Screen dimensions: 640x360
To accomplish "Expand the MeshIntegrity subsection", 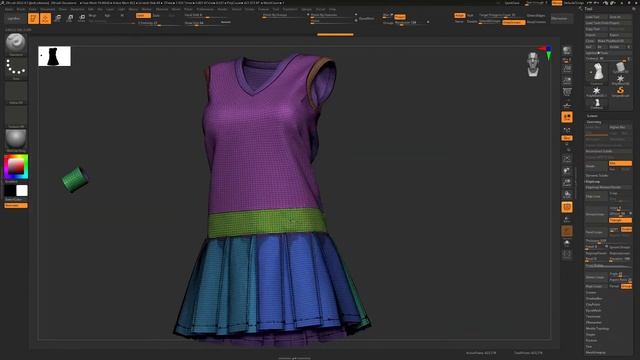I will 596,353.
